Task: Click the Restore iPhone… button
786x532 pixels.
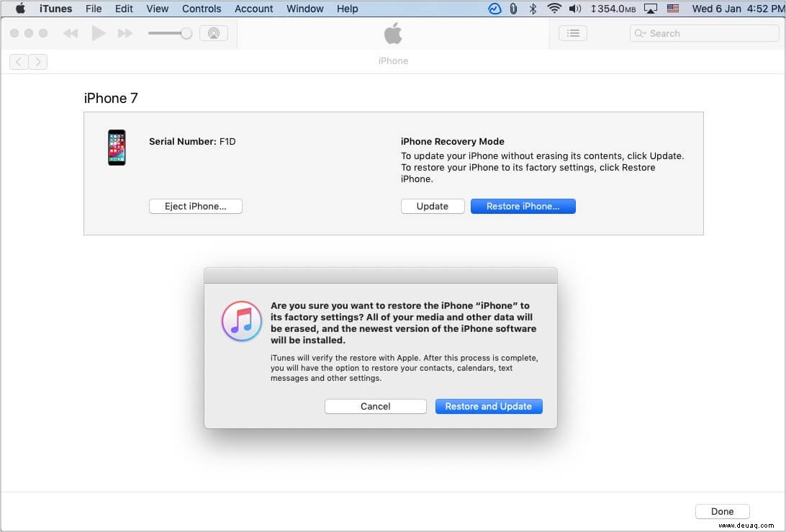Action: tap(523, 206)
